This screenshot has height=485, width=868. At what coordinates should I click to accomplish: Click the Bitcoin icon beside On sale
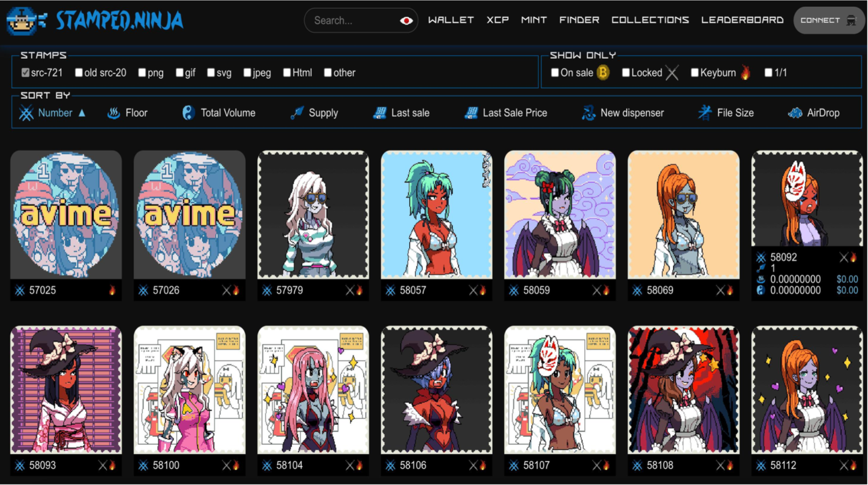[603, 73]
